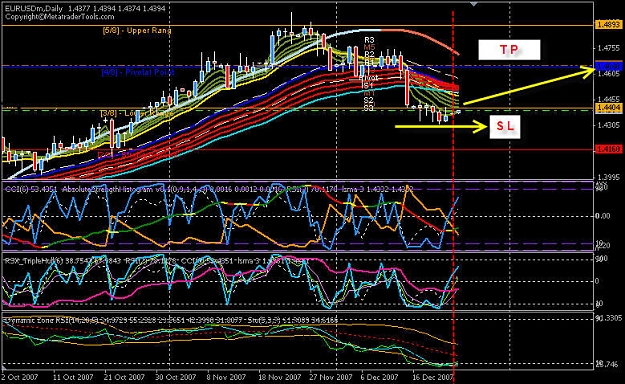Click the 21 Oct 2007 date label
Viewport: 625px width, 384px height.
(124, 377)
